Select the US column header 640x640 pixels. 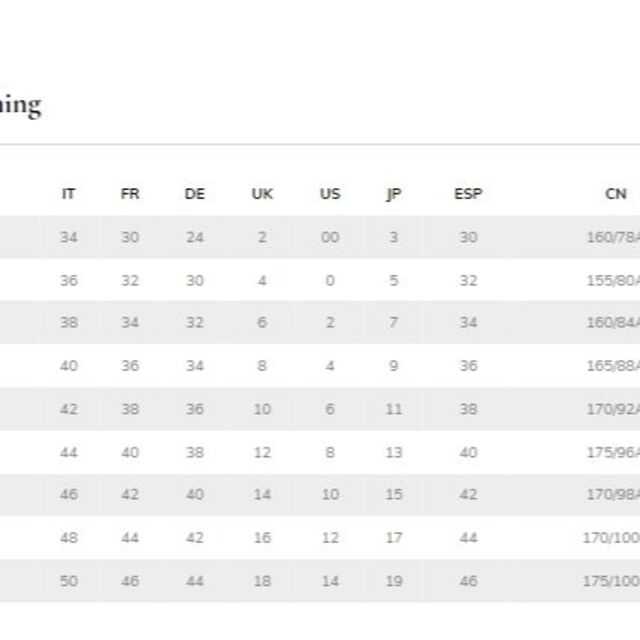pyautogui.click(x=330, y=193)
